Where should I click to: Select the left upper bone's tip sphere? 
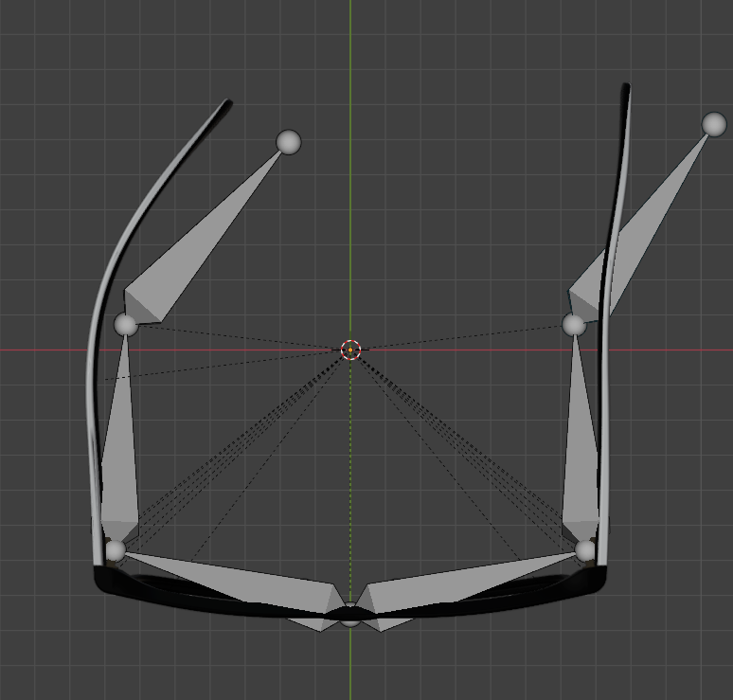click(x=289, y=142)
